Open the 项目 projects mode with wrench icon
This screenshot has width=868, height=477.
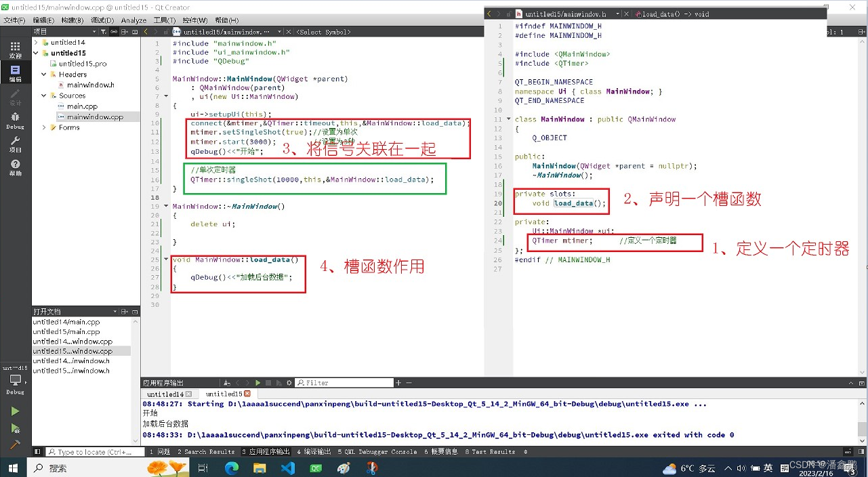tap(15, 144)
